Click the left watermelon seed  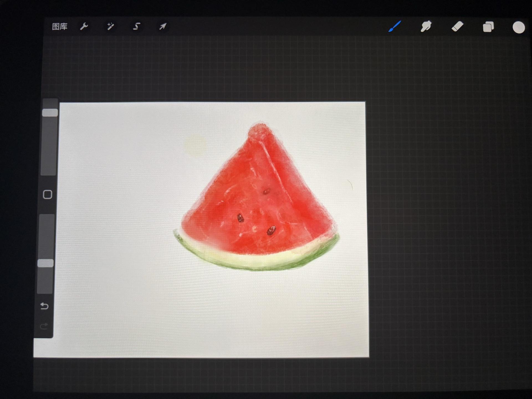pyautogui.click(x=240, y=218)
